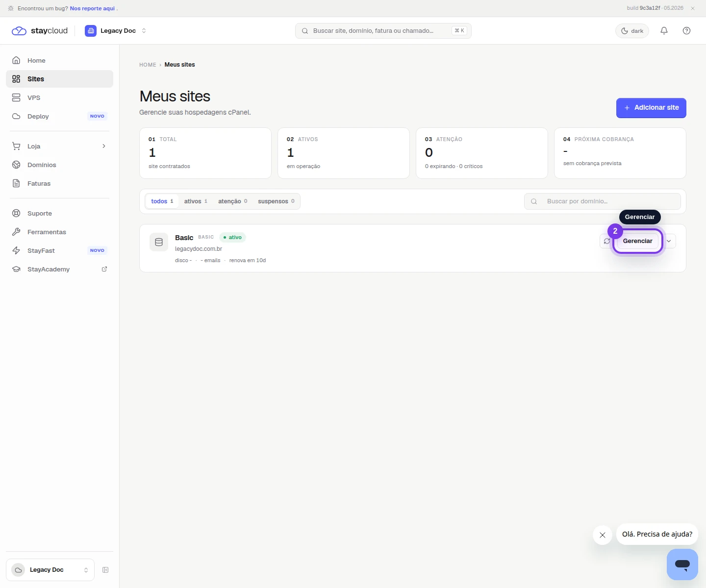The height and width of the screenshot is (588, 706).
Task: Click the Basic site database icon
Action: (x=159, y=242)
